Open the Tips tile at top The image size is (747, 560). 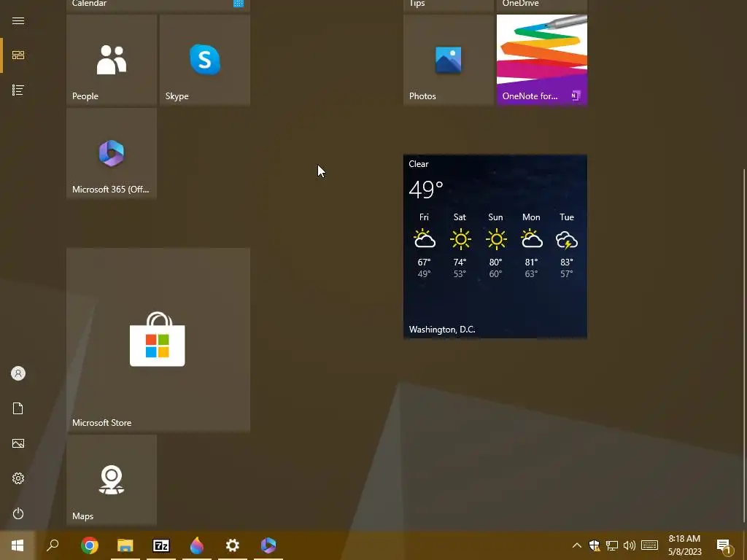449,5
